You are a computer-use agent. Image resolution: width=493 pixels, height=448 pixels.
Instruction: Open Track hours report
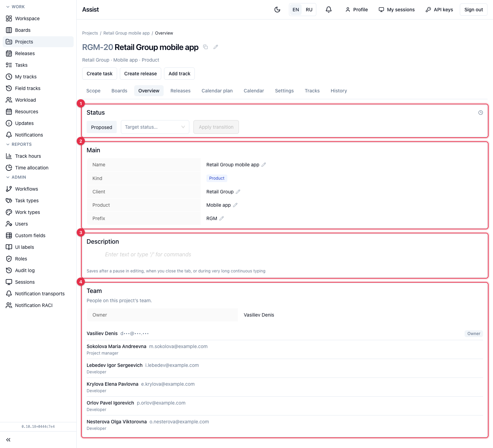click(x=38, y=156)
